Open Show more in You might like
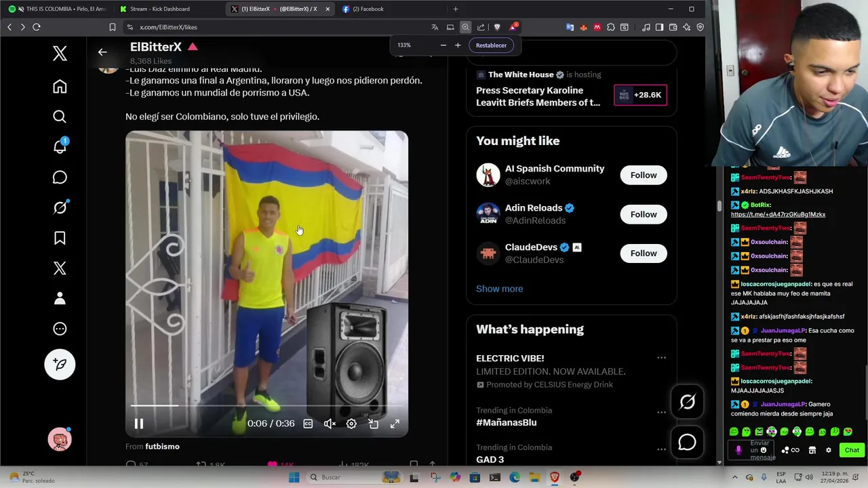Screen dimensions: 868x488 pos(499,289)
